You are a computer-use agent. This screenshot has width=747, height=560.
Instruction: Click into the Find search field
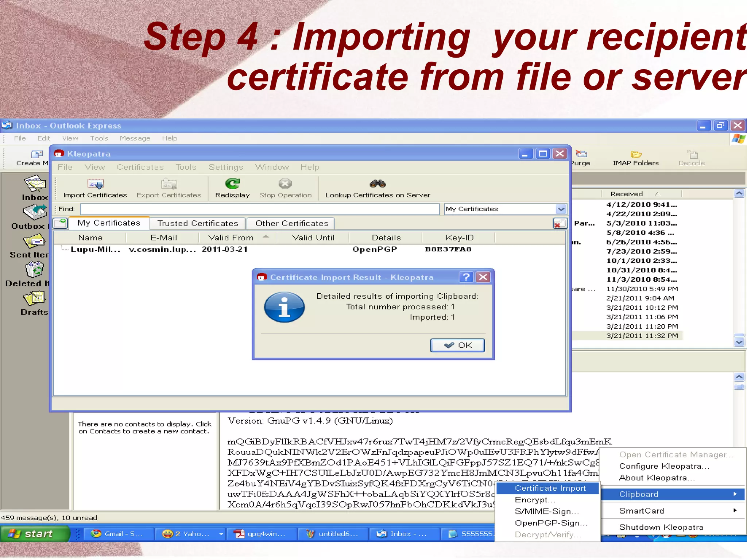point(260,209)
